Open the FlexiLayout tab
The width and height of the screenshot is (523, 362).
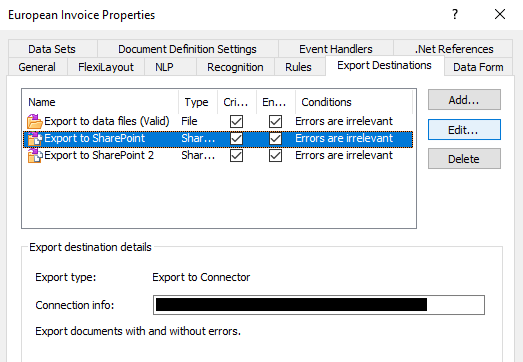tap(106, 67)
